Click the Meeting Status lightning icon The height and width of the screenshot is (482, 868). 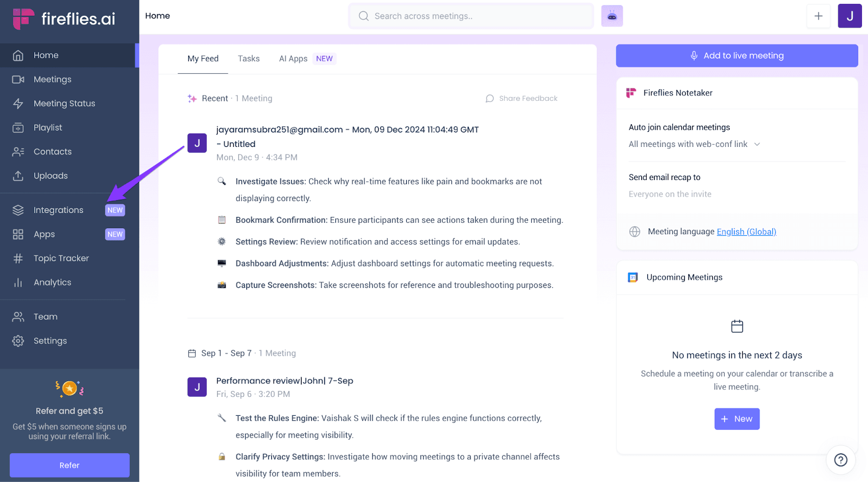pos(18,104)
